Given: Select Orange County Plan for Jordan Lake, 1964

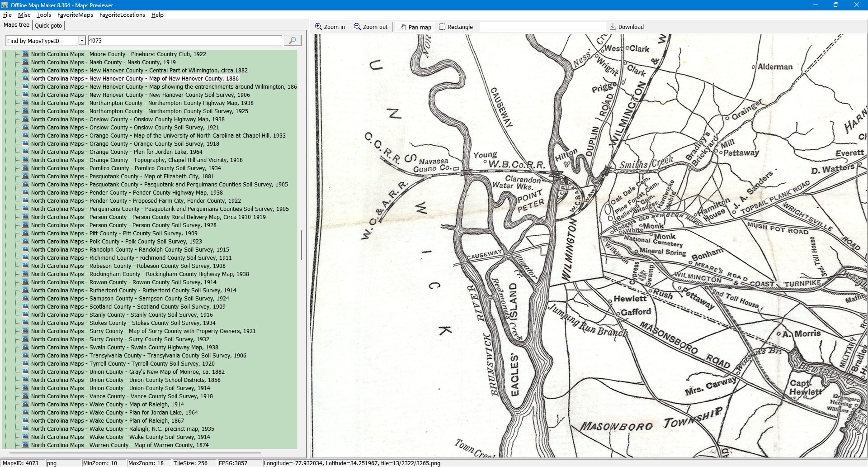Looking at the screenshot, I should coord(117,152).
